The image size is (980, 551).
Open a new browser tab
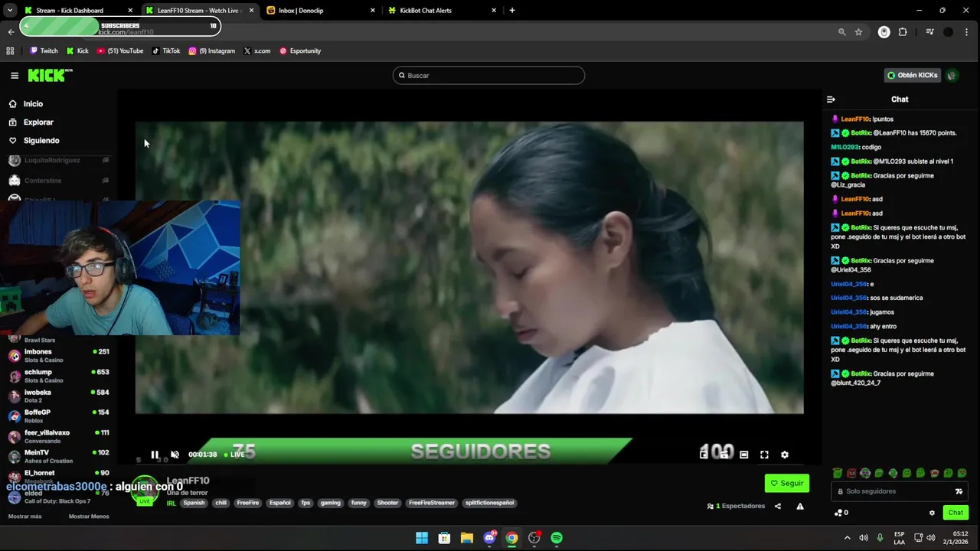click(x=512, y=11)
